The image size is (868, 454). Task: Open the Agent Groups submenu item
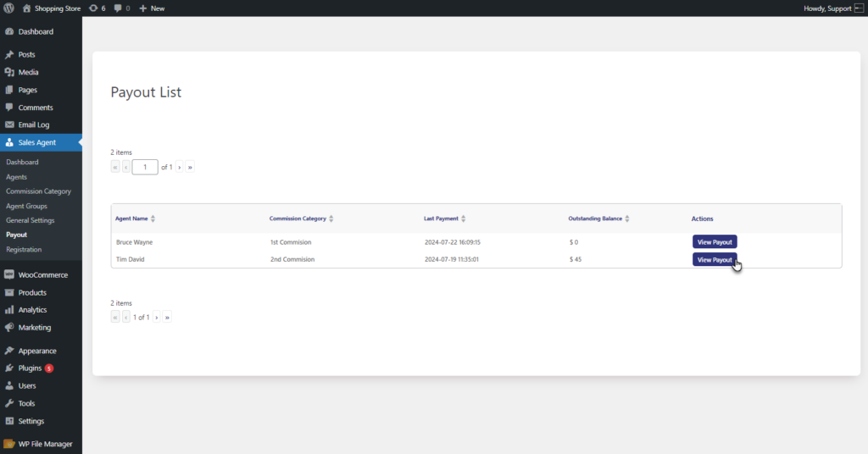pos(26,207)
